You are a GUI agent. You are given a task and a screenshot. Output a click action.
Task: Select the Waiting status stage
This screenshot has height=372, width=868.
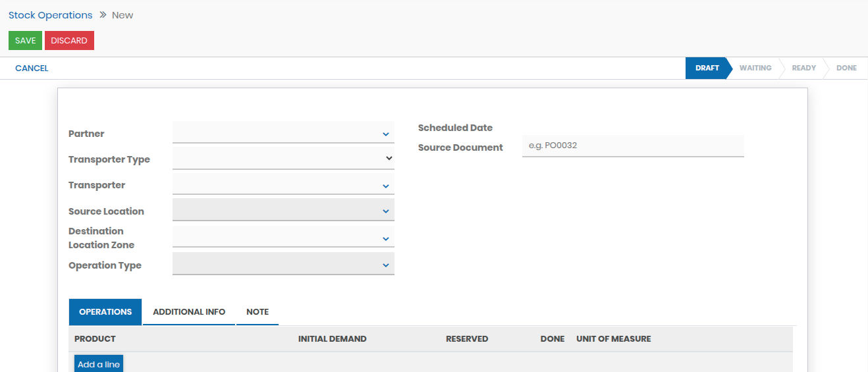pyautogui.click(x=755, y=68)
